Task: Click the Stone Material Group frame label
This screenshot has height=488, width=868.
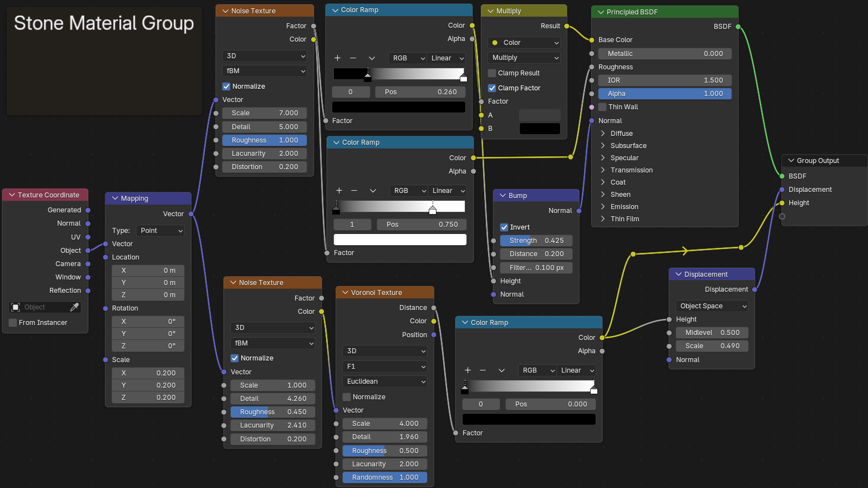Action: 104,23
